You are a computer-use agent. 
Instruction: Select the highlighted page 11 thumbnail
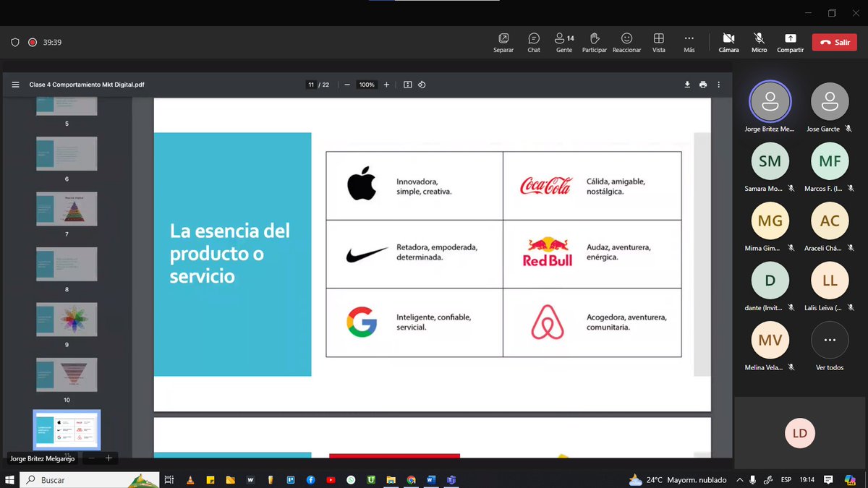[67, 430]
